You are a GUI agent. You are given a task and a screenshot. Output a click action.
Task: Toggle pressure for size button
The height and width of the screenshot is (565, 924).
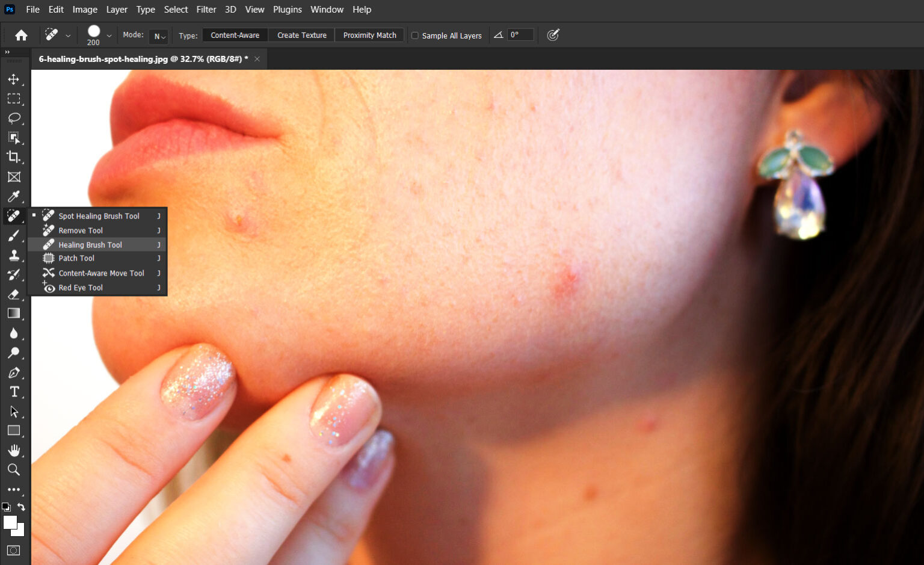point(553,35)
